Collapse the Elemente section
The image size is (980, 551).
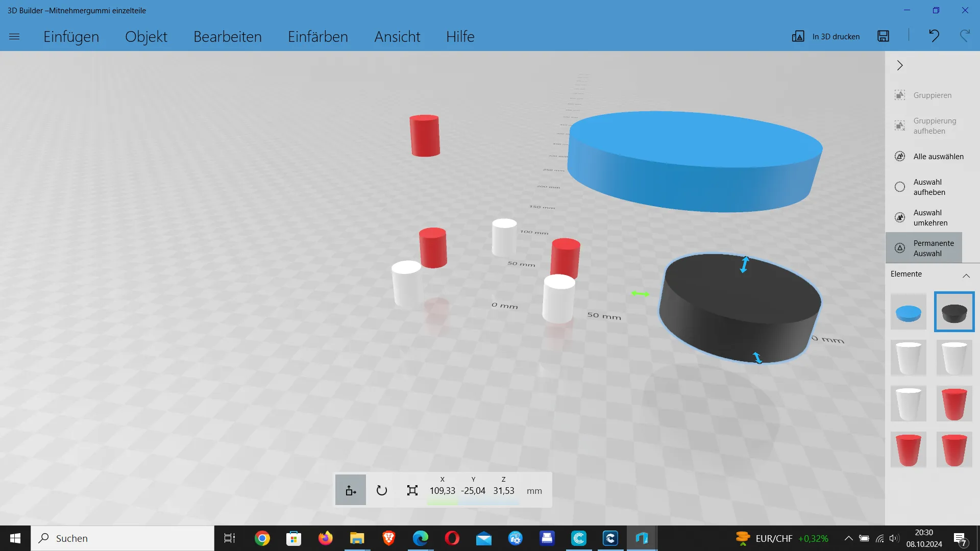point(966,275)
